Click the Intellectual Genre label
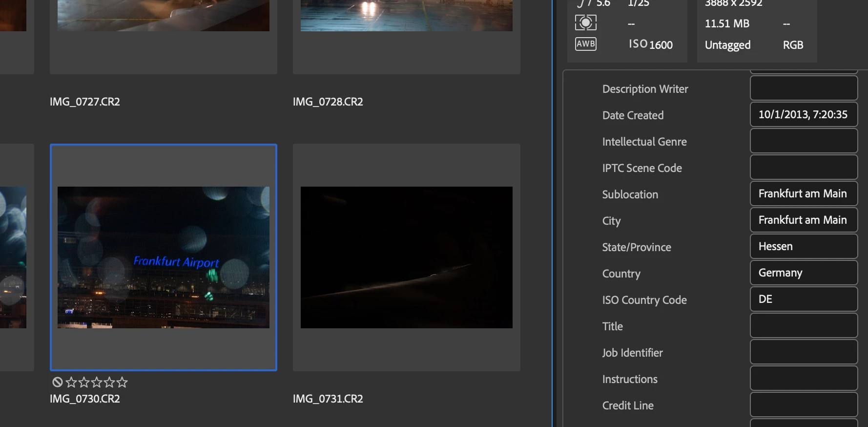Screen dimensions: 868x427 [644, 142]
